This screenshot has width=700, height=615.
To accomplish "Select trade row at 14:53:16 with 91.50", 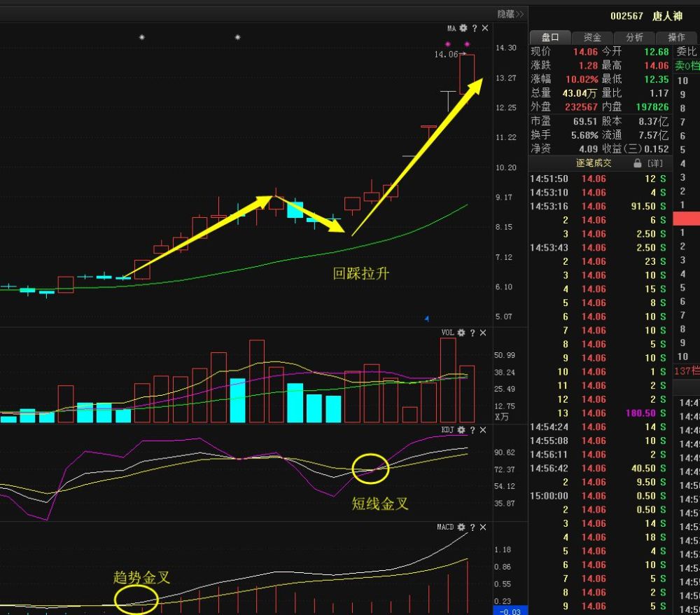I will click(x=598, y=207).
